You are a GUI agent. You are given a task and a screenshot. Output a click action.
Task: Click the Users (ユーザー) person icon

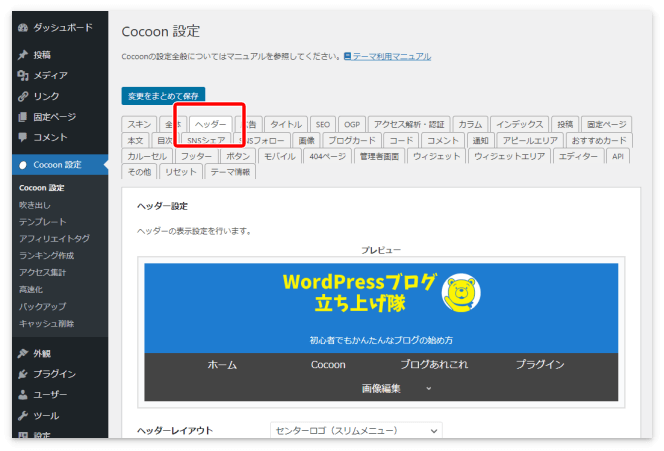(23, 395)
